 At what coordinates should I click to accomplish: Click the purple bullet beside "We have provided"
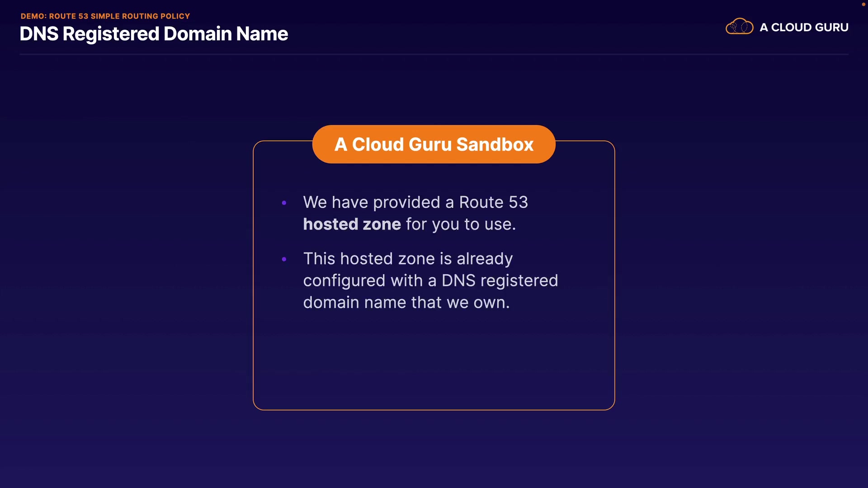click(284, 203)
